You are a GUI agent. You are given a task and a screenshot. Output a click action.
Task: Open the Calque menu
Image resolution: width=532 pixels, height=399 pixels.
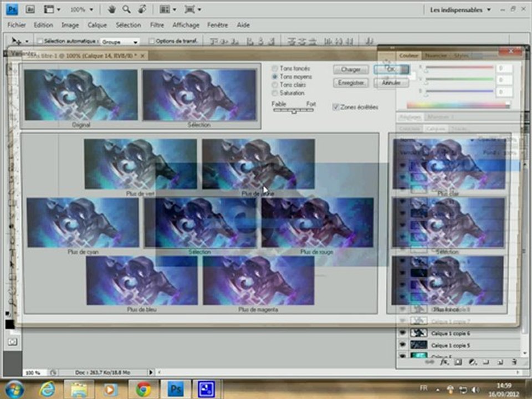tap(97, 25)
